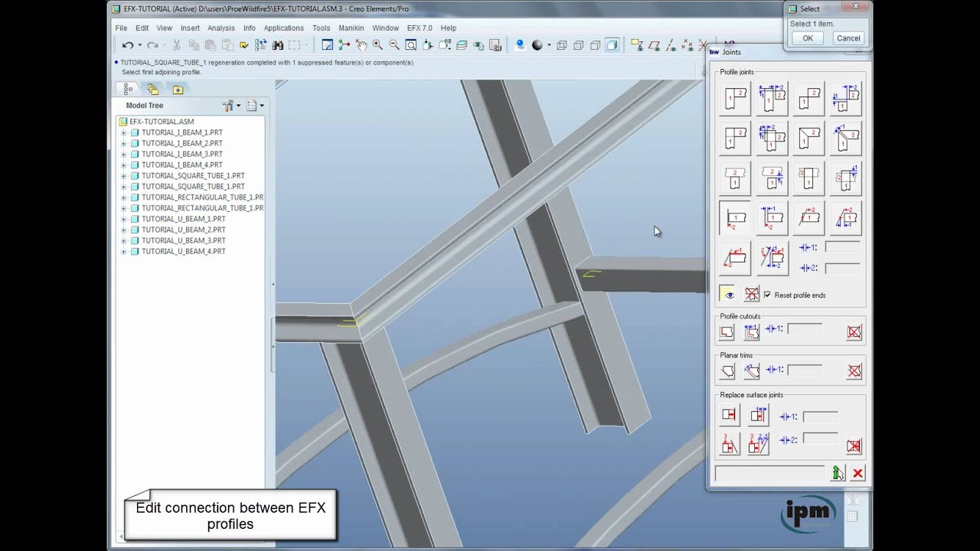Click the first Profile cutouts icon
980x551 pixels.
pos(727,331)
